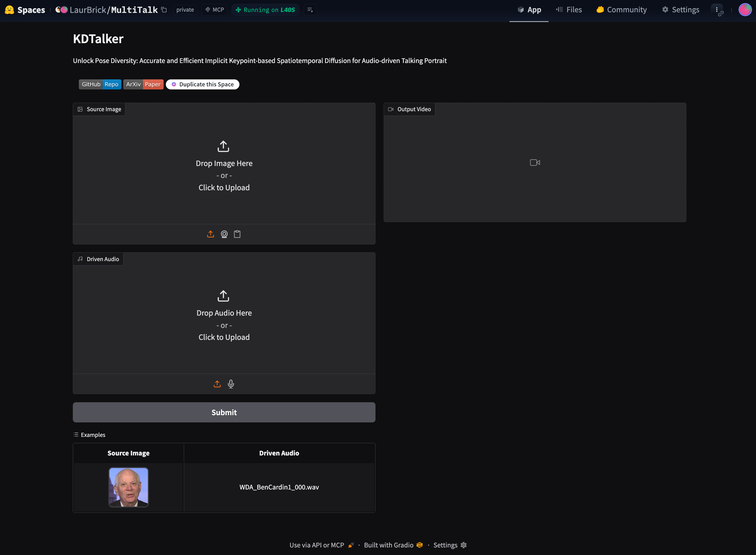The height and width of the screenshot is (555, 756).
Task: Select webcam source under Source Image
Action: tap(224, 234)
